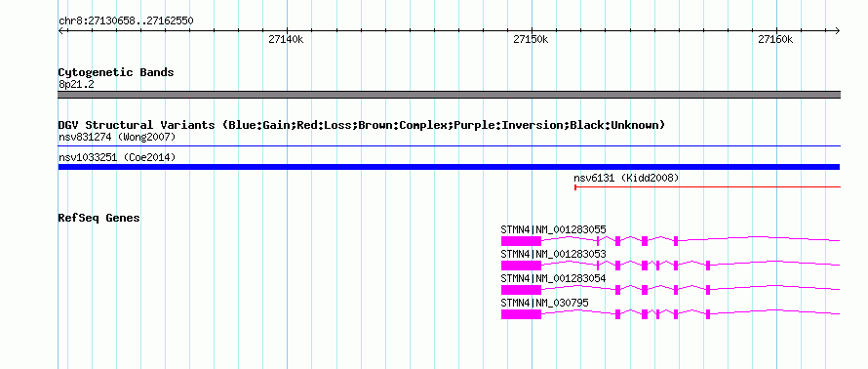Click the STMN4|NM_001283055 transcript label

click(554, 229)
